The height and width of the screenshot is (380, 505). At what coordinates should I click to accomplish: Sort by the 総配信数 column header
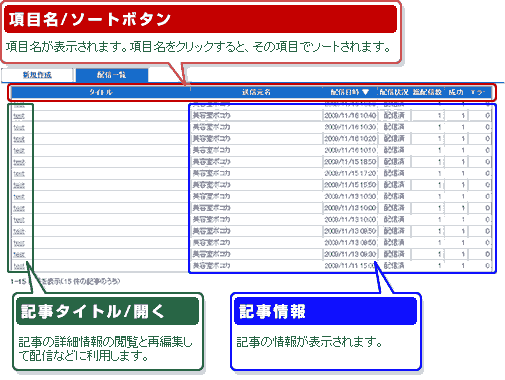(x=428, y=92)
